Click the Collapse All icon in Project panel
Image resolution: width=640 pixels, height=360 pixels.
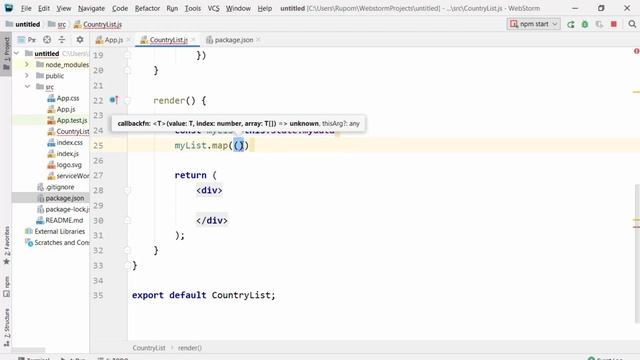coord(62,40)
